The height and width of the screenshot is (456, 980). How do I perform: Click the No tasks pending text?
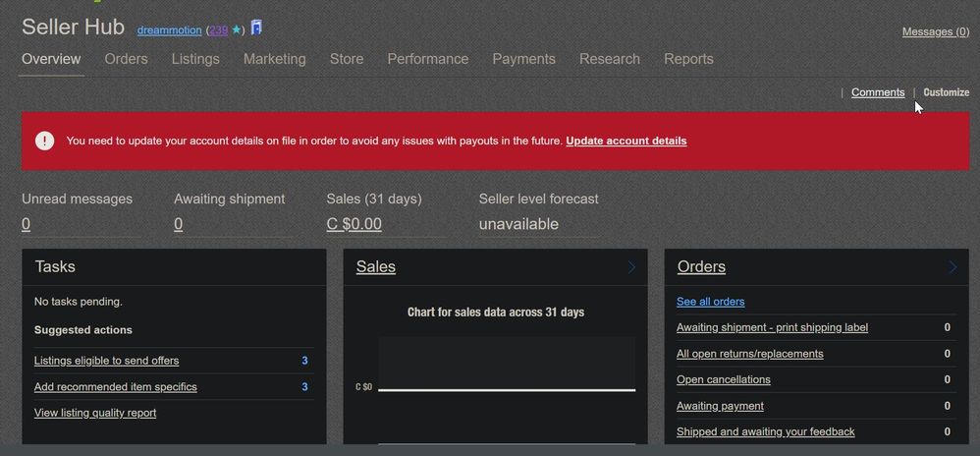coord(79,302)
